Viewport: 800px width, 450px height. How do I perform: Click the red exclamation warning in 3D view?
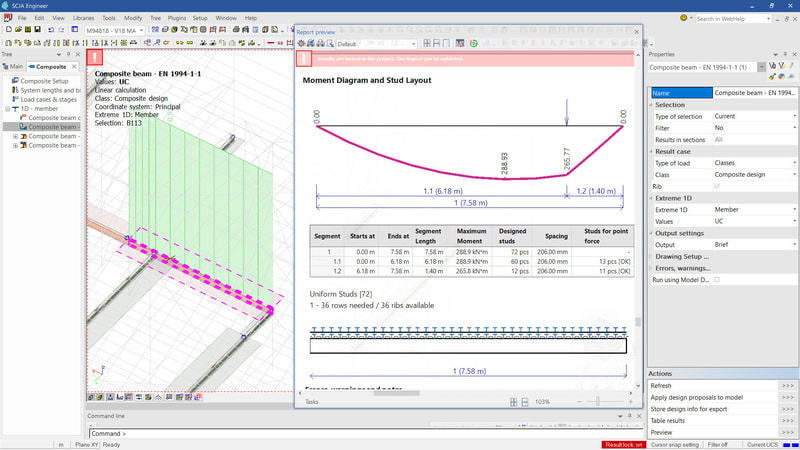(x=95, y=57)
